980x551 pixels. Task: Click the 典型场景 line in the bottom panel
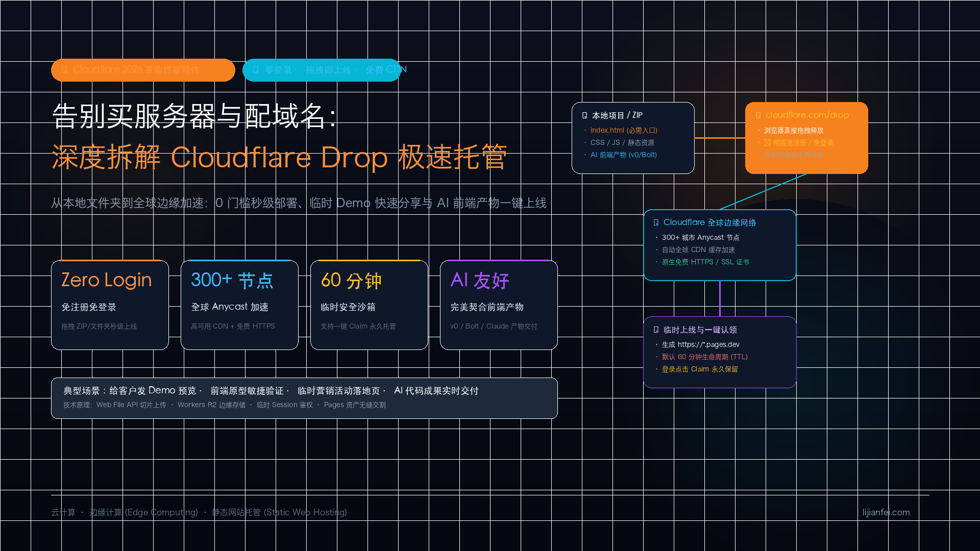click(x=271, y=391)
